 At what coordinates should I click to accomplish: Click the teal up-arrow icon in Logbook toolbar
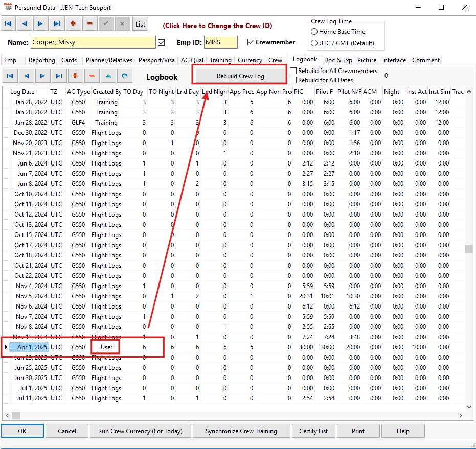[108, 76]
